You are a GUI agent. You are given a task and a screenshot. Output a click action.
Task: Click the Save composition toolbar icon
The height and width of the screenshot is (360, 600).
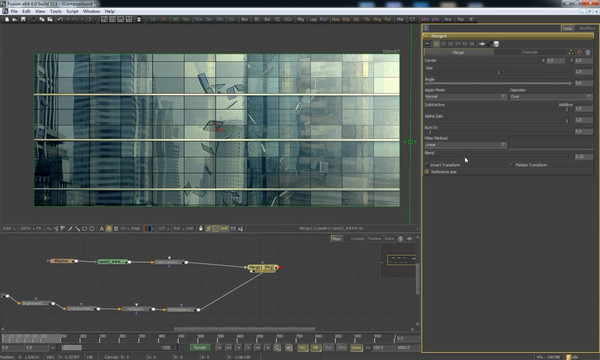coord(23,19)
